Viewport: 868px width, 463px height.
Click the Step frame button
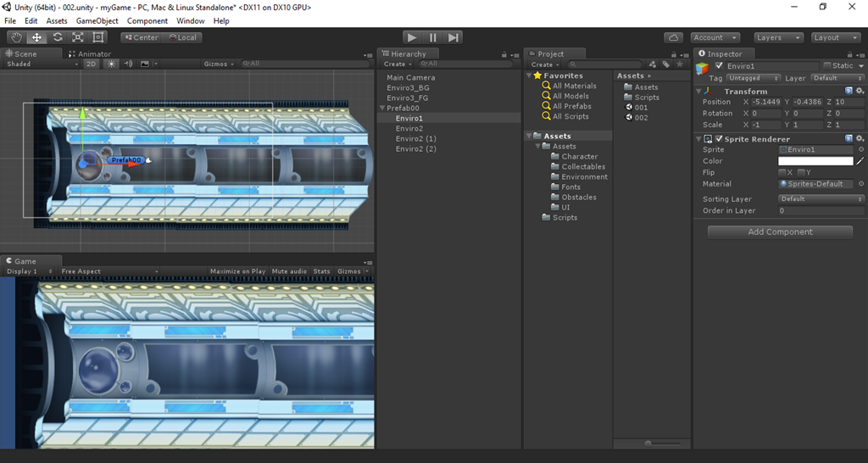453,37
